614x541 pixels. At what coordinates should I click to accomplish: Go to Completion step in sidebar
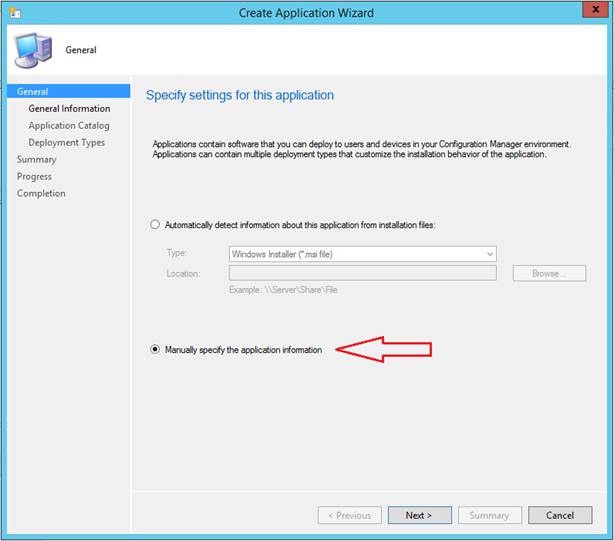(41, 193)
